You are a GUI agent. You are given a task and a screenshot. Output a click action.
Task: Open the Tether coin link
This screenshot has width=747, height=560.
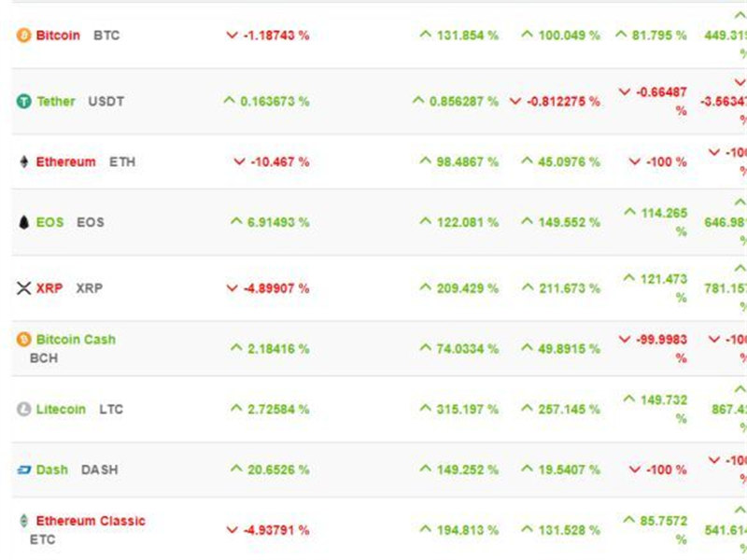[x=56, y=102]
